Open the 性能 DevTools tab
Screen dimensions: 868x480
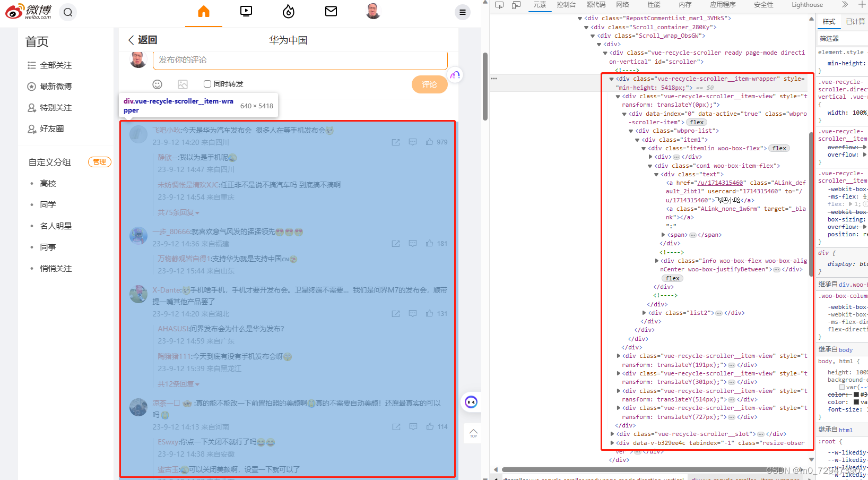point(654,5)
